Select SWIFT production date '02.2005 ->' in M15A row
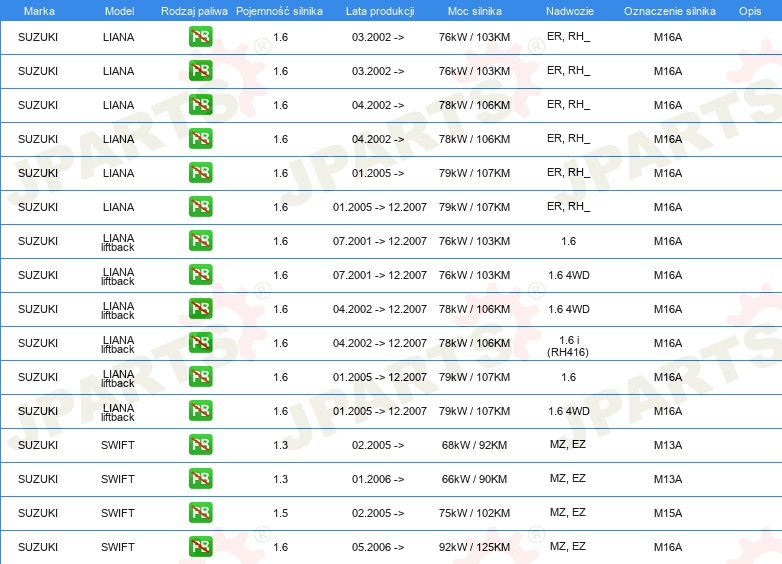The height and width of the screenshot is (564, 782). pyautogui.click(x=378, y=513)
